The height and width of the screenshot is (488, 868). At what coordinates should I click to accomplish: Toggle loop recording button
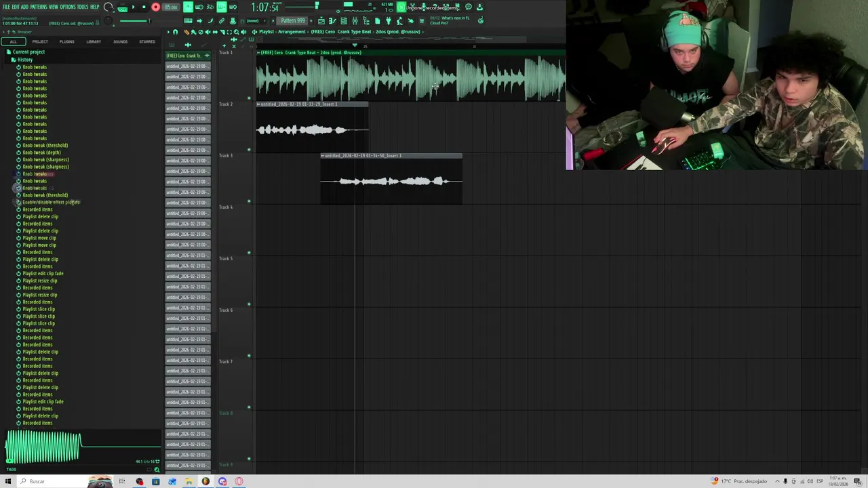[x=233, y=7]
